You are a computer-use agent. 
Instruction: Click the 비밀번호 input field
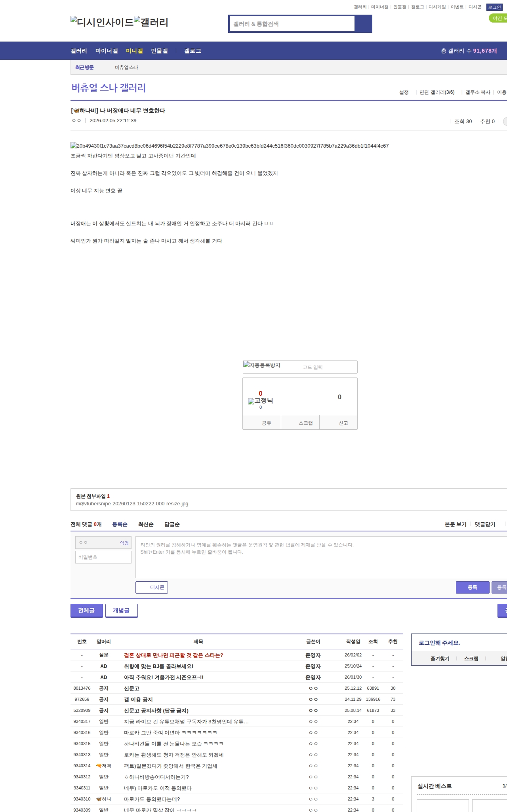[103, 557]
